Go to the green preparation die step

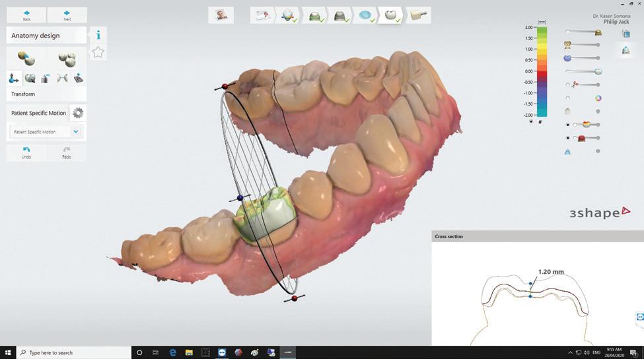(315, 16)
